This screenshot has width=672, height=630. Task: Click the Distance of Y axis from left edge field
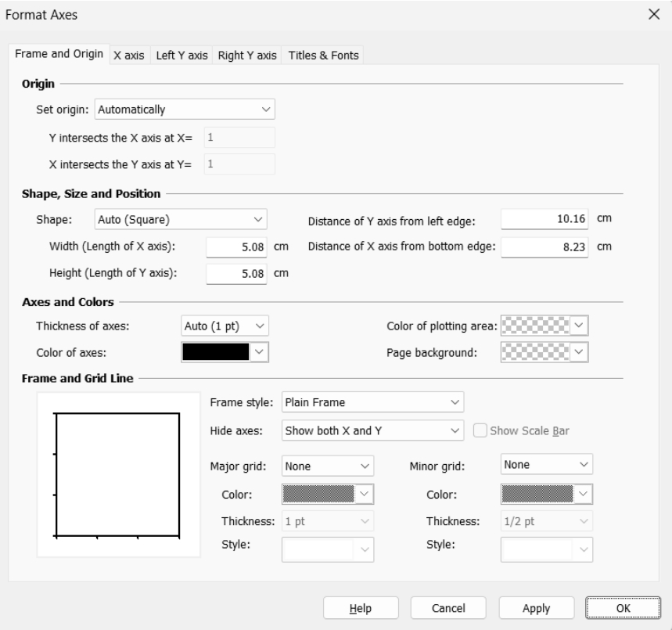coord(545,220)
